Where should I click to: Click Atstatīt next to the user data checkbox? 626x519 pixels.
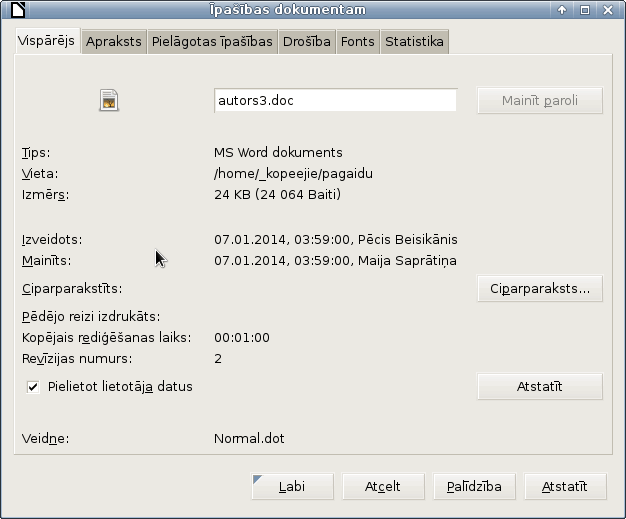click(540, 386)
